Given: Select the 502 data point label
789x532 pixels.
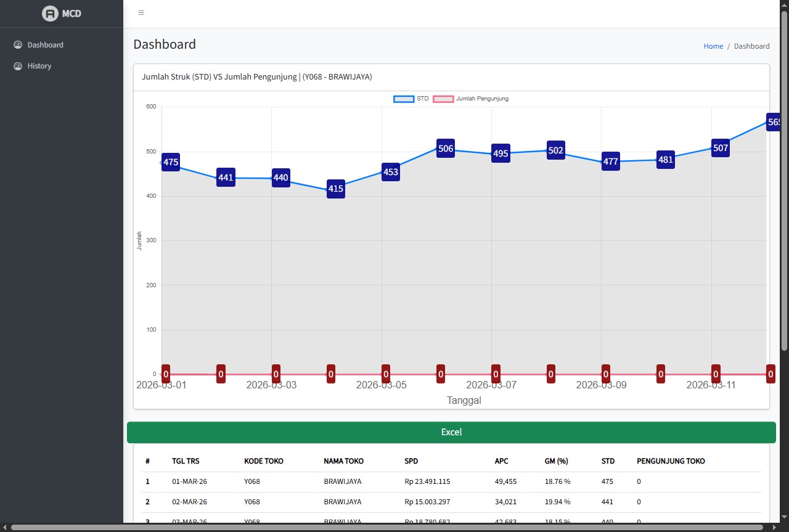Looking at the screenshot, I should point(555,150).
